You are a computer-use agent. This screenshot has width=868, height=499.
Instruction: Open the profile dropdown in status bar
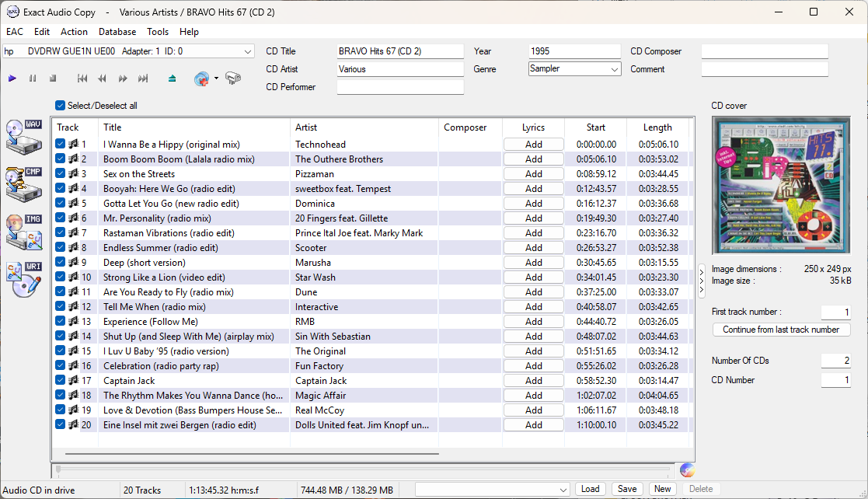coord(563,490)
